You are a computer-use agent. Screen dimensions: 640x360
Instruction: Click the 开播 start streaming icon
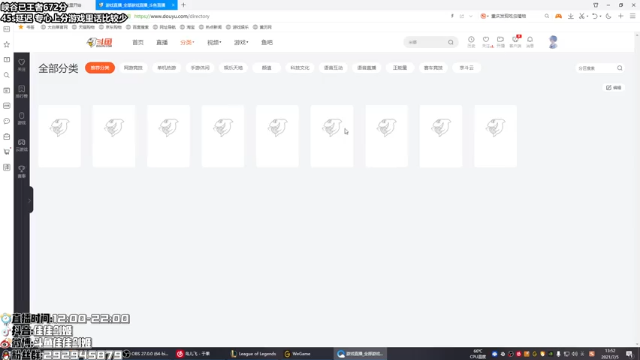tap(500, 40)
